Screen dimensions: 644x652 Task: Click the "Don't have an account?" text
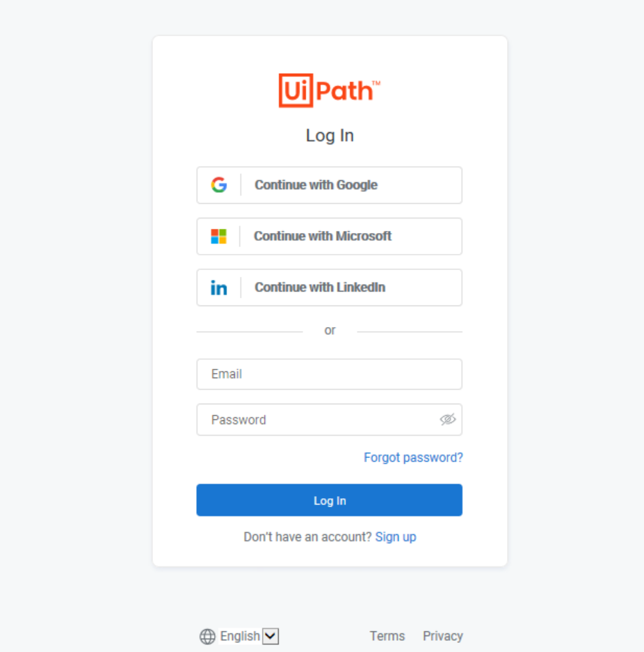tap(307, 536)
